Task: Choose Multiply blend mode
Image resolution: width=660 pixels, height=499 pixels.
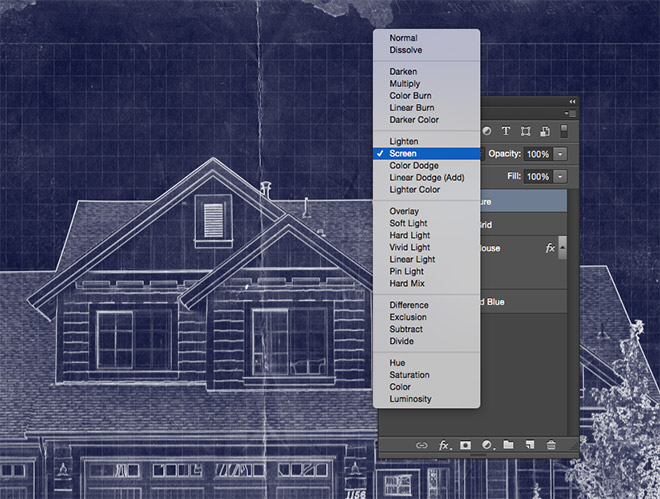Action: 405,84
